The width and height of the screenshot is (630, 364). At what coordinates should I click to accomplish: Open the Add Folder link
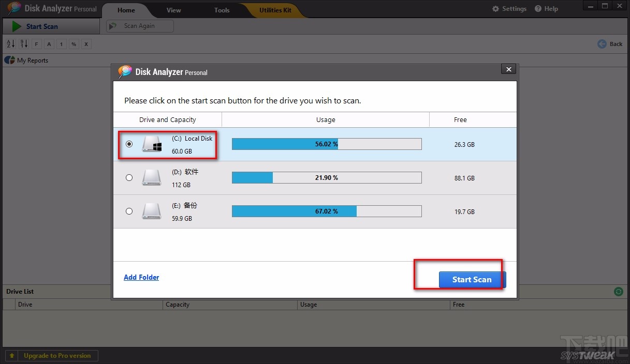click(141, 277)
